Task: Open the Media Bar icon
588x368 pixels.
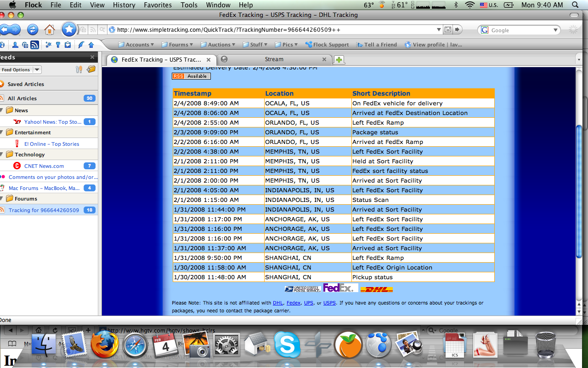Action: tap(25, 45)
